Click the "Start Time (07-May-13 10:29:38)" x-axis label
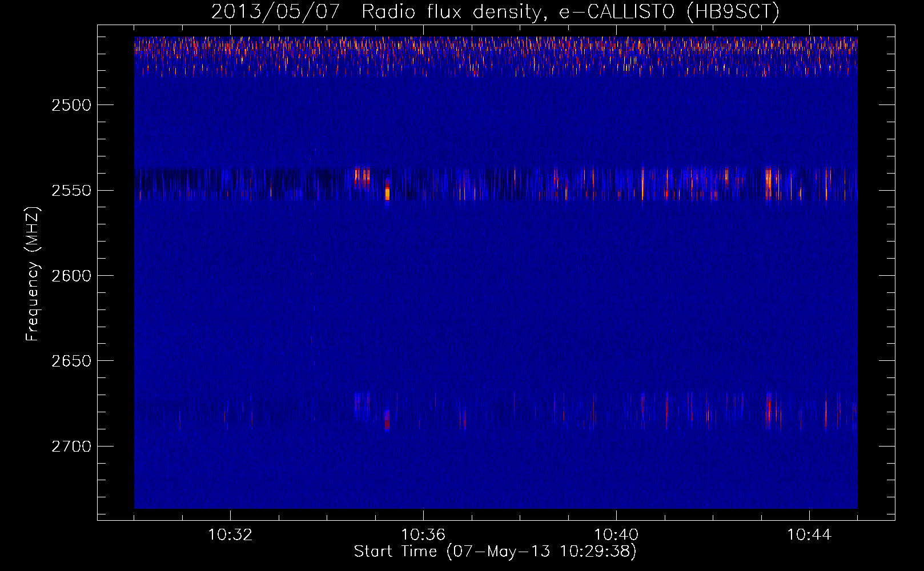The width and height of the screenshot is (924, 571). pos(495,552)
